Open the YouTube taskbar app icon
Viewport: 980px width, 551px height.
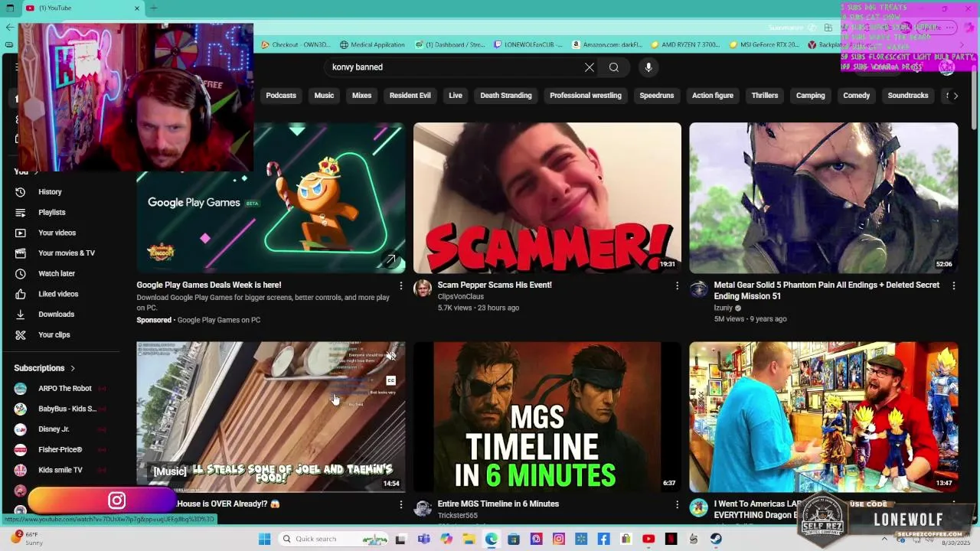coord(648,540)
